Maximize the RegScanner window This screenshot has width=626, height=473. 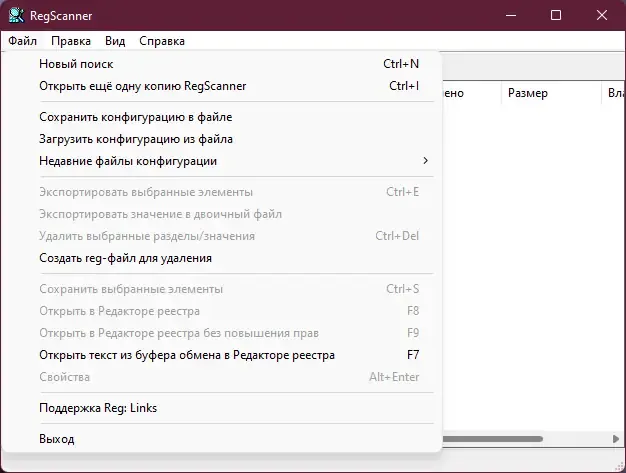pyautogui.click(x=556, y=16)
